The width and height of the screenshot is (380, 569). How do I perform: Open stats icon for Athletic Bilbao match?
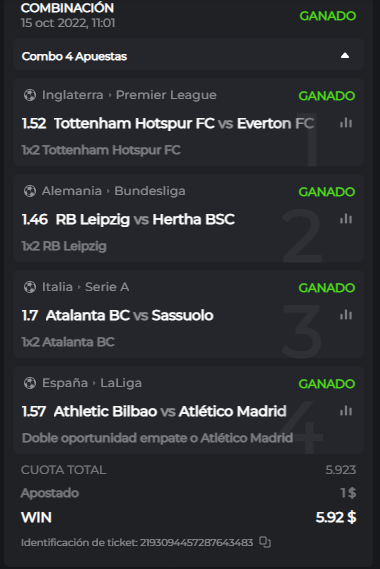(346, 411)
